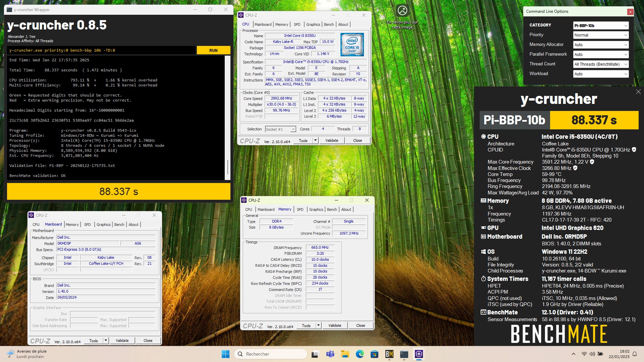The image size is (644, 362).
Task: Switch to SPD tab in top CPU-Z
Action: [x=297, y=24]
